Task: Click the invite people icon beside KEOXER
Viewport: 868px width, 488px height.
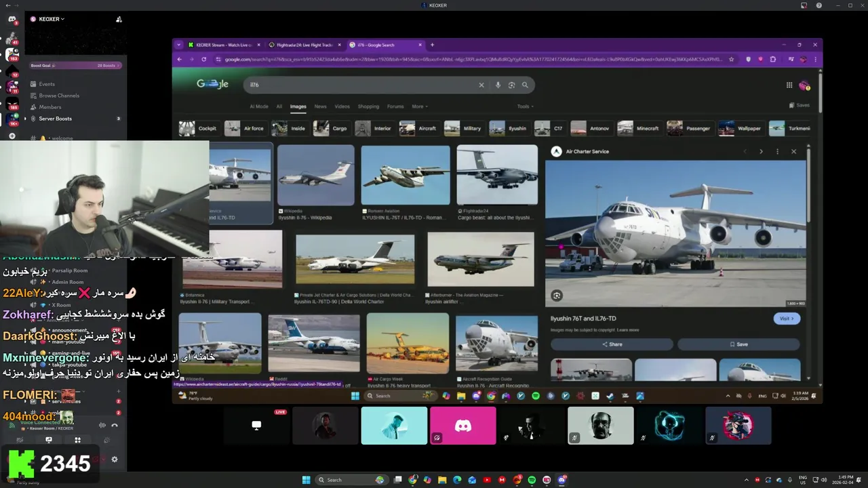Action: (x=119, y=19)
